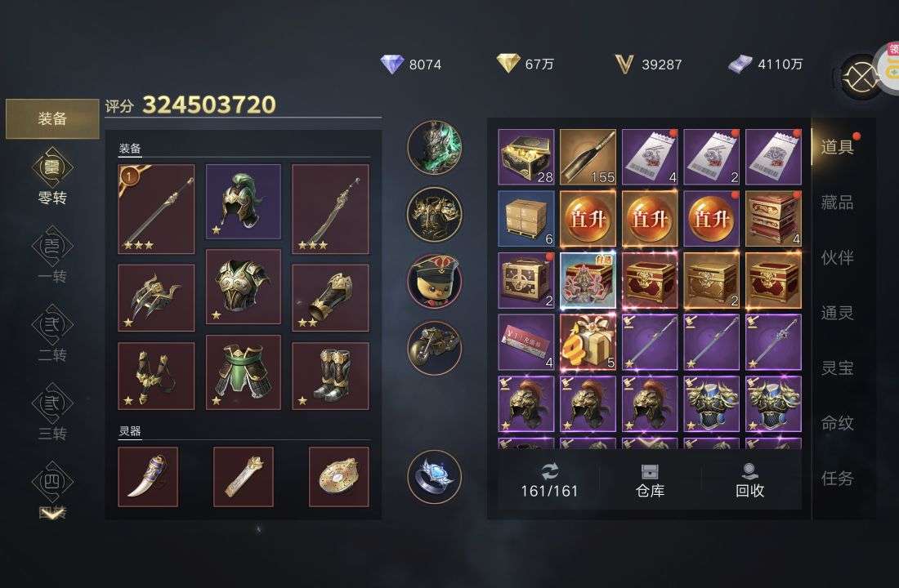This screenshot has width=899, height=588.
Task: Sort inventory via 161/161 refresh button
Action: [x=548, y=480]
